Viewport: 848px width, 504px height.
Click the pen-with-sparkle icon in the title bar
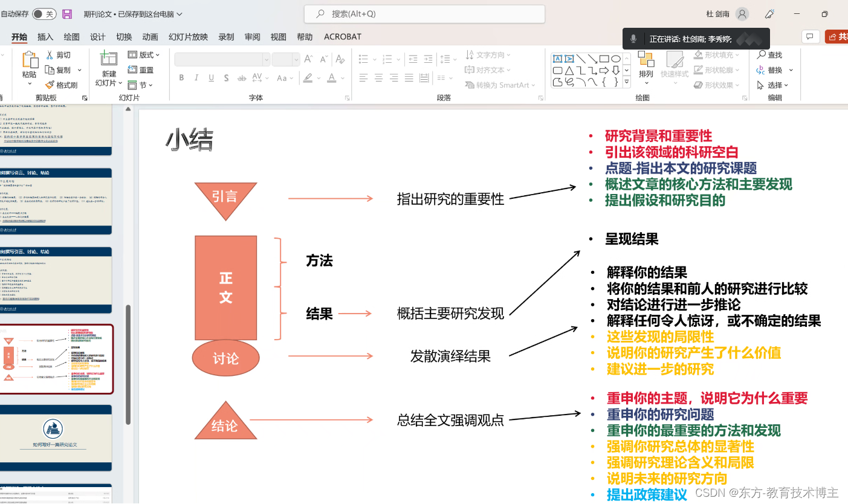pos(769,14)
